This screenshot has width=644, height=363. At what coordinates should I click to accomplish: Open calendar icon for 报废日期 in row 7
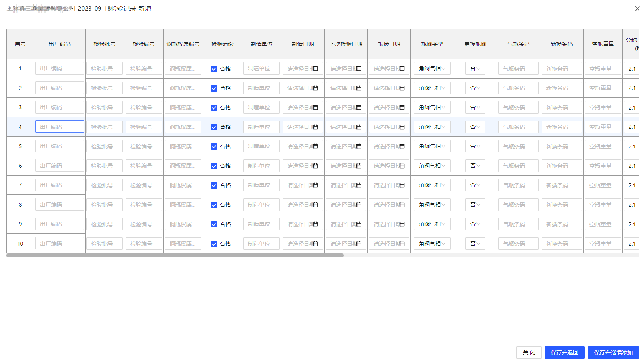tap(402, 185)
